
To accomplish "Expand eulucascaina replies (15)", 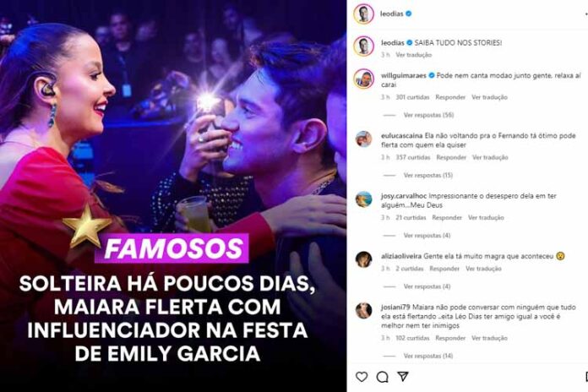I will 427,175.
